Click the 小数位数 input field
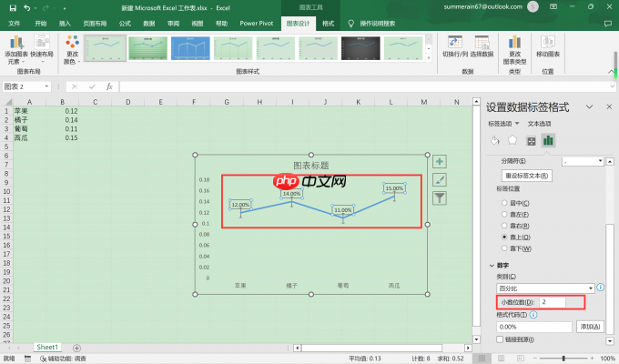Screen dimensions: 619x364 [553, 302]
